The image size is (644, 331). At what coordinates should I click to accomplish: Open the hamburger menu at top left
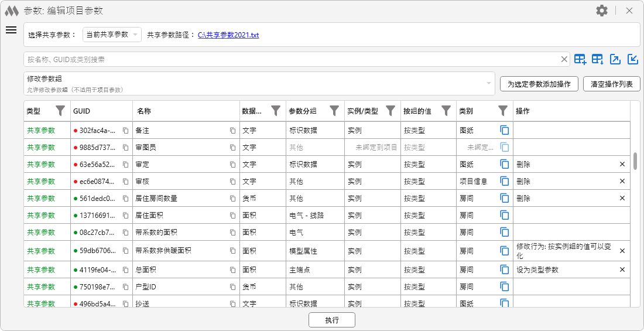11,30
